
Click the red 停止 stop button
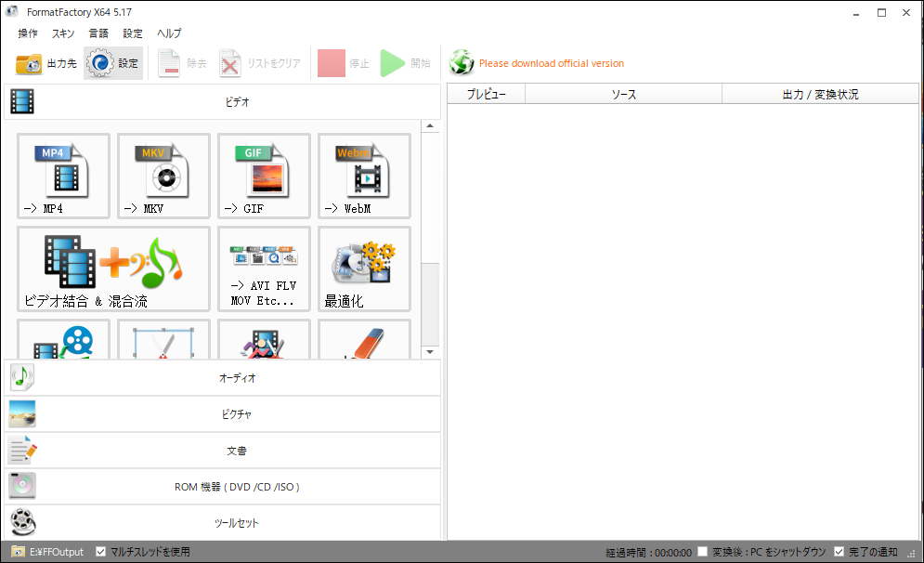pos(343,63)
